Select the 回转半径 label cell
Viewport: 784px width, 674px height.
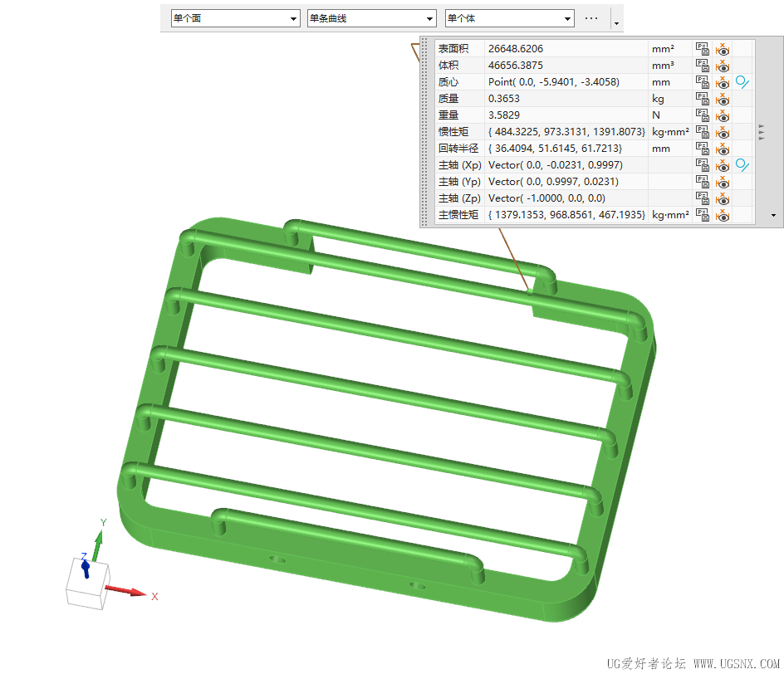pyautogui.click(x=459, y=149)
